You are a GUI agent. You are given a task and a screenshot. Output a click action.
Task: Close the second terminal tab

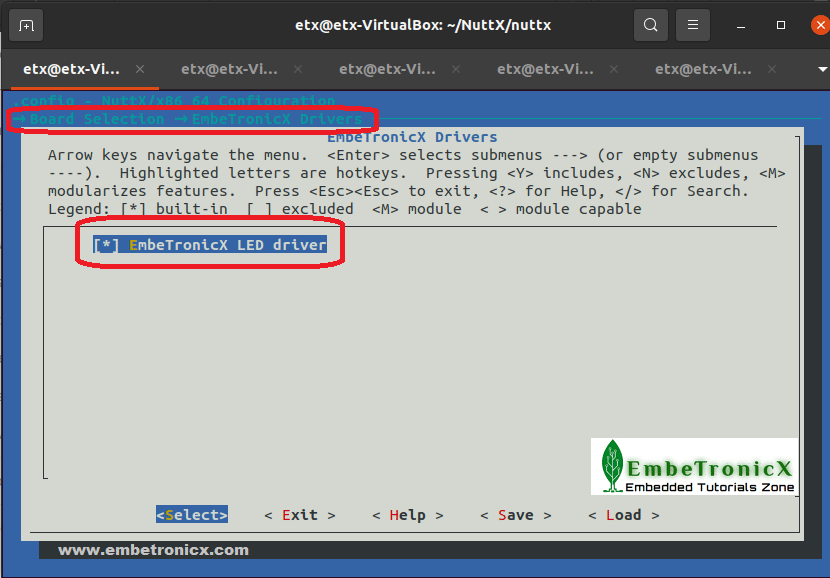pos(298,69)
